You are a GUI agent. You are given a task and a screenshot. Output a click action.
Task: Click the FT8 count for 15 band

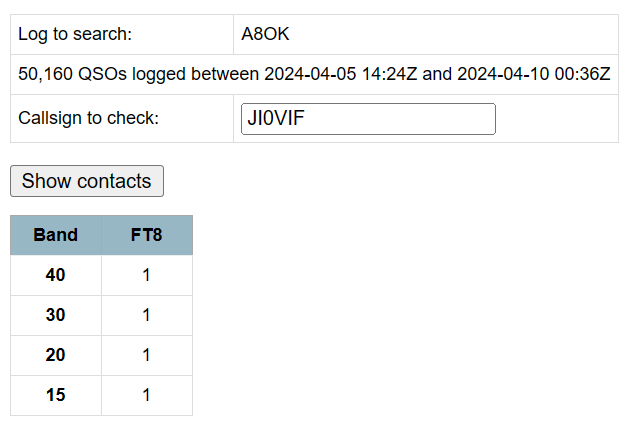tap(146, 395)
